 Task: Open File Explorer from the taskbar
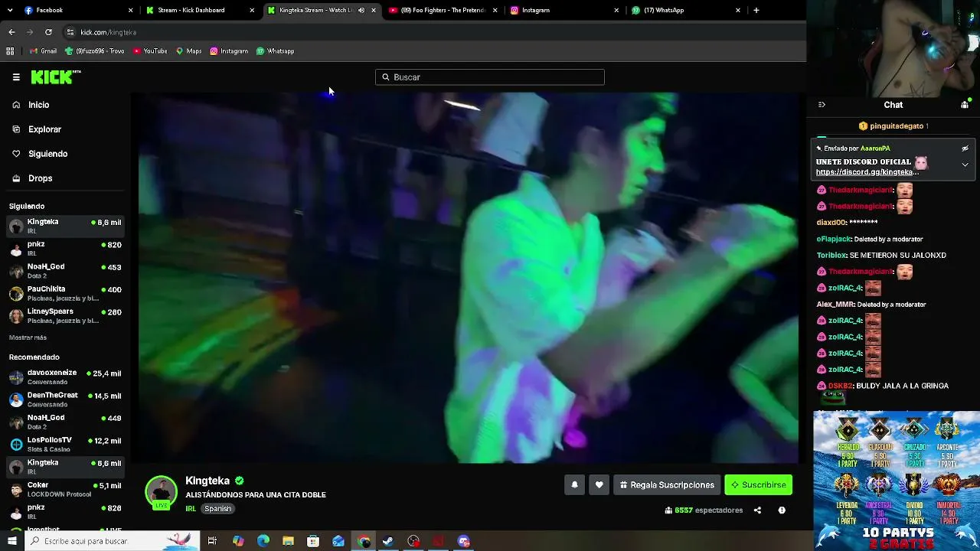click(288, 541)
